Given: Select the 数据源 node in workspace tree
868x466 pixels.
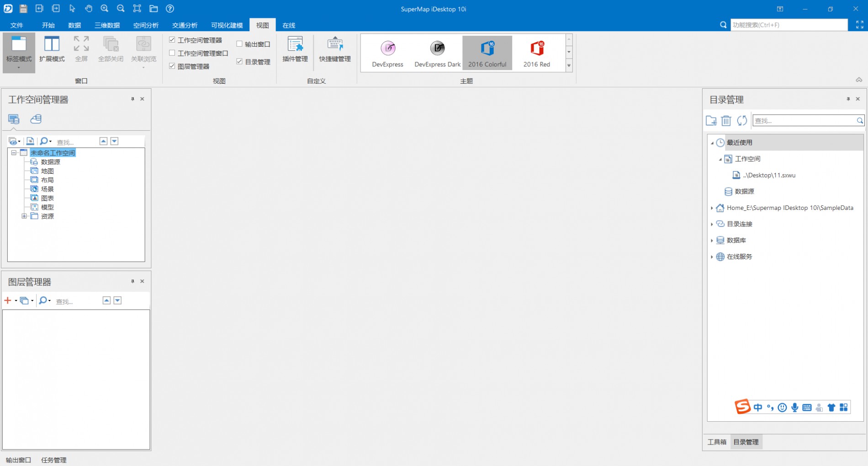Looking at the screenshot, I should tap(51, 162).
